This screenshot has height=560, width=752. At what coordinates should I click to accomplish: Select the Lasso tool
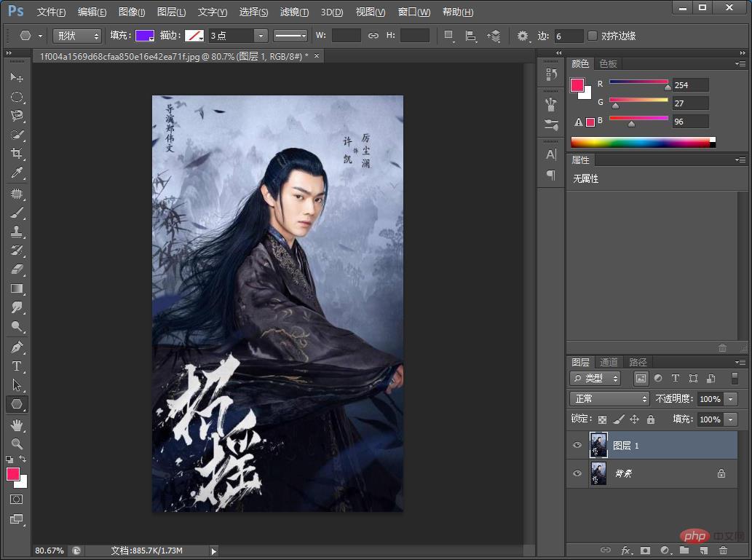tap(16, 116)
